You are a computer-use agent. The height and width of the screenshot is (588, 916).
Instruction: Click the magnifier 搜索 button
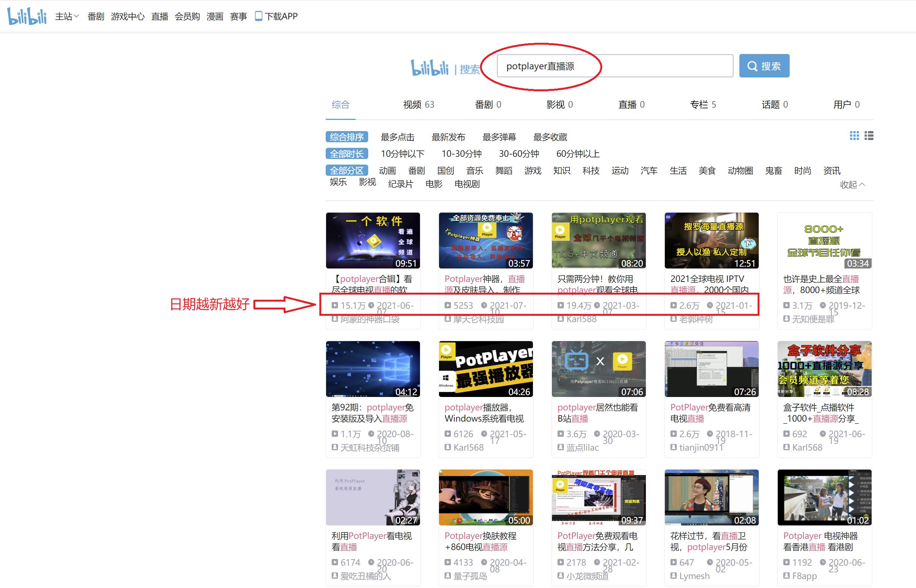pos(764,66)
